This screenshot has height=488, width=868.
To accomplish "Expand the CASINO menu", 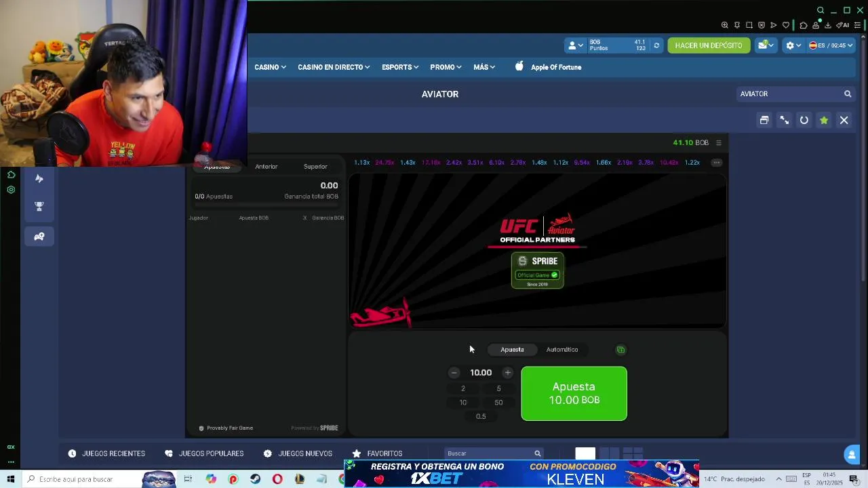I will pos(270,67).
